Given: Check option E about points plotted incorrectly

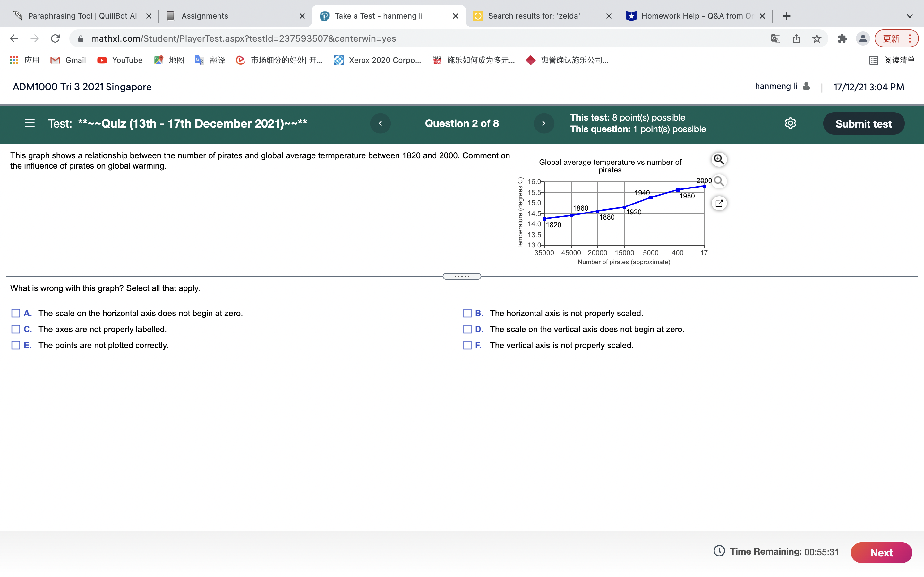Looking at the screenshot, I should [15, 345].
